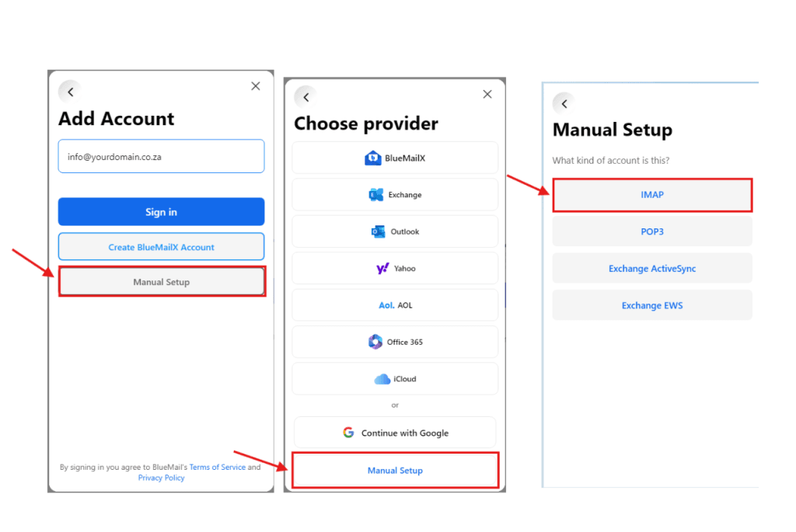Choose AOL provider option
This screenshot has height=532, width=796.
click(395, 305)
